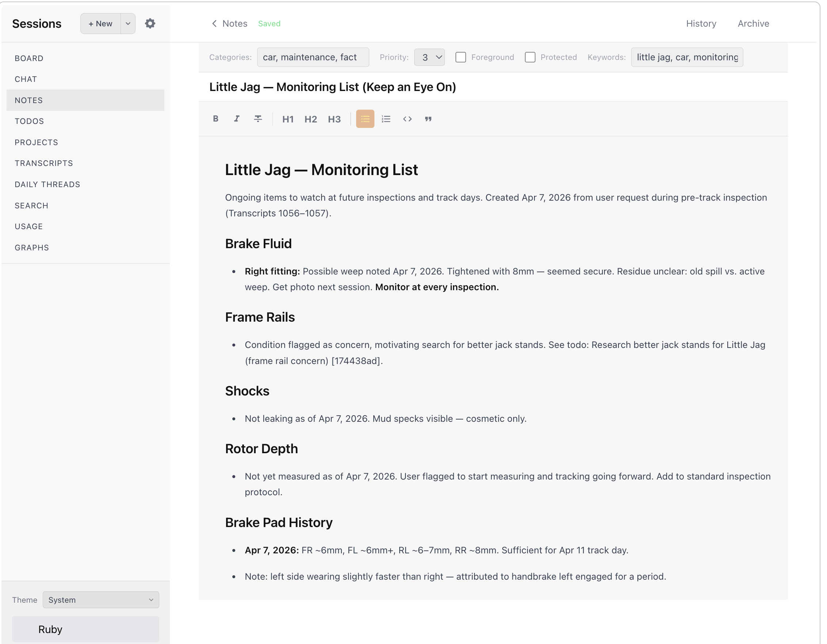
Task: Expand the arrow next to New
Action: pos(128,23)
